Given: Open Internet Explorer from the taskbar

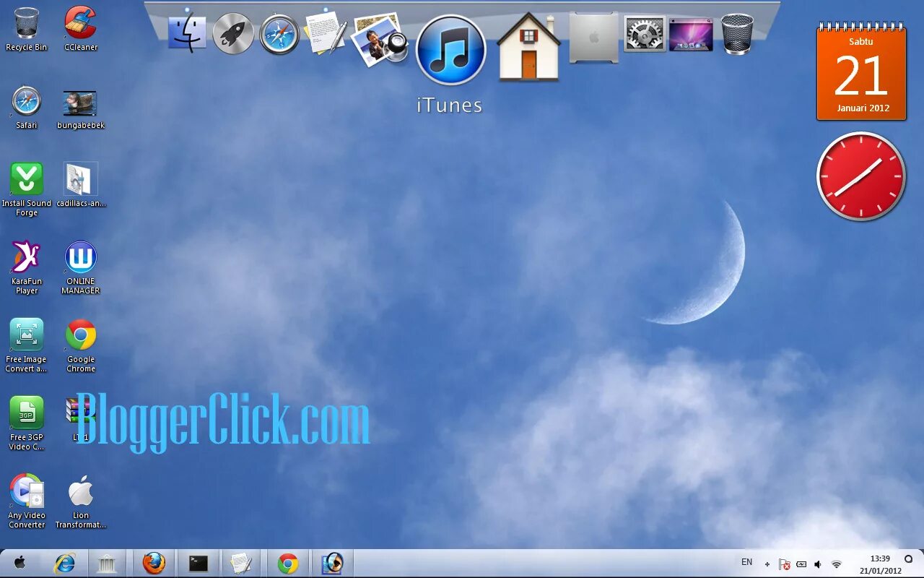Looking at the screenshot, I should (x=65, y=563).
